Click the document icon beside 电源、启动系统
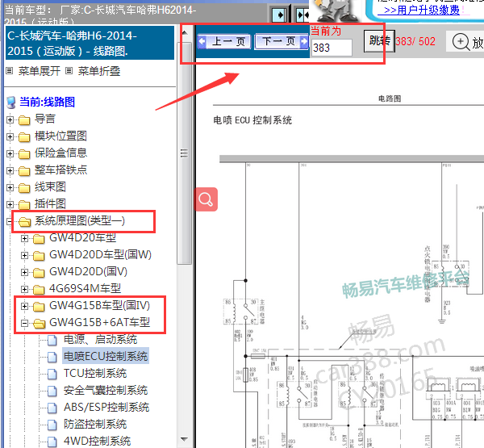The image size is (484, 448). click(x=52, y=340)
